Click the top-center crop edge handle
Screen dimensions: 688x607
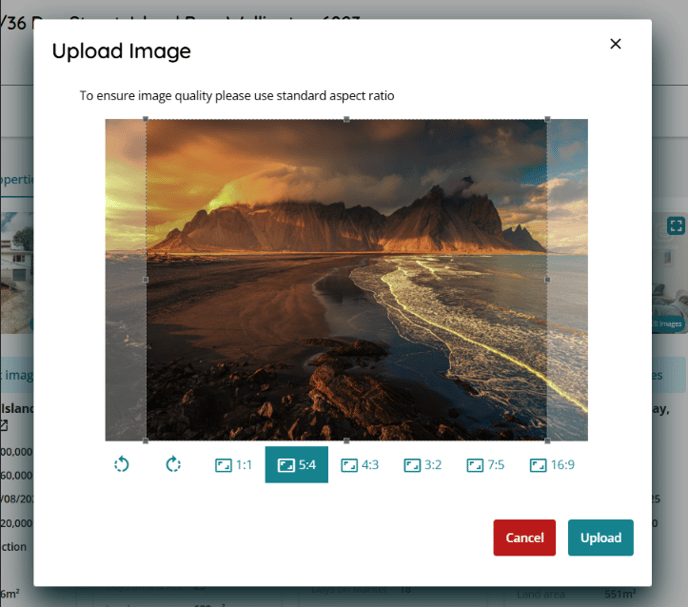click(x=347, y=120)
